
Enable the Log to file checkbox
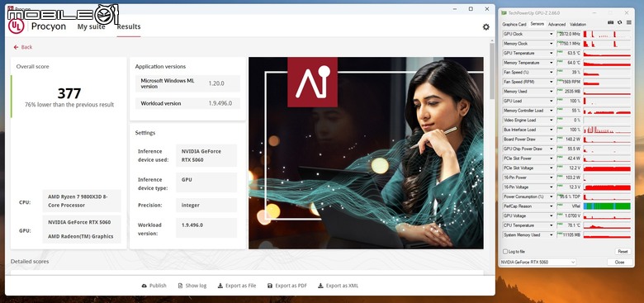point(505,251)
